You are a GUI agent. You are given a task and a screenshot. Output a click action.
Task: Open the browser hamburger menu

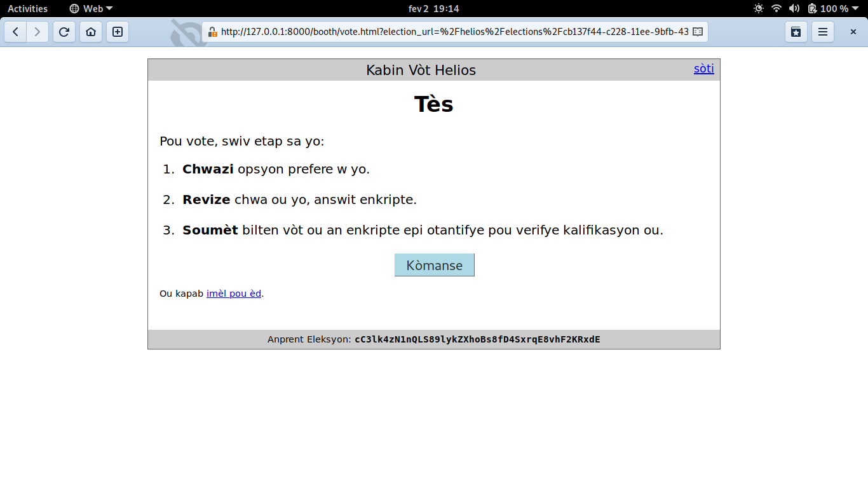(x=823, y=32)
